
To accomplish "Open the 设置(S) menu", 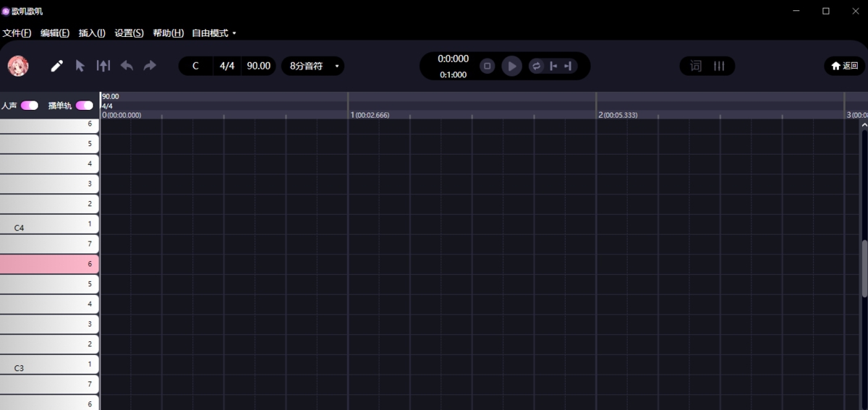I will [x=129, y=33].
